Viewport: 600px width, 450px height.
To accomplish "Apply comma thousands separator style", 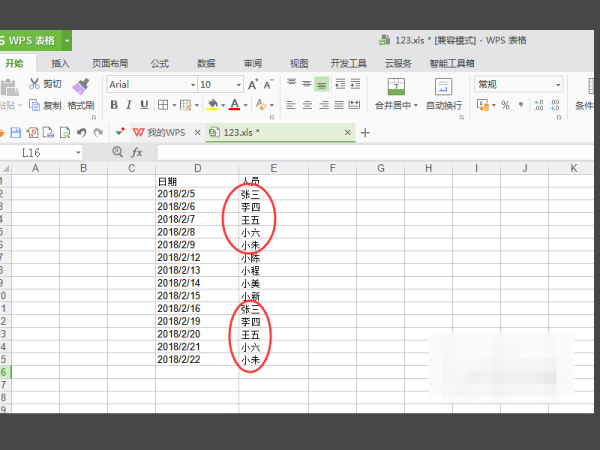I will coord(521,105).
